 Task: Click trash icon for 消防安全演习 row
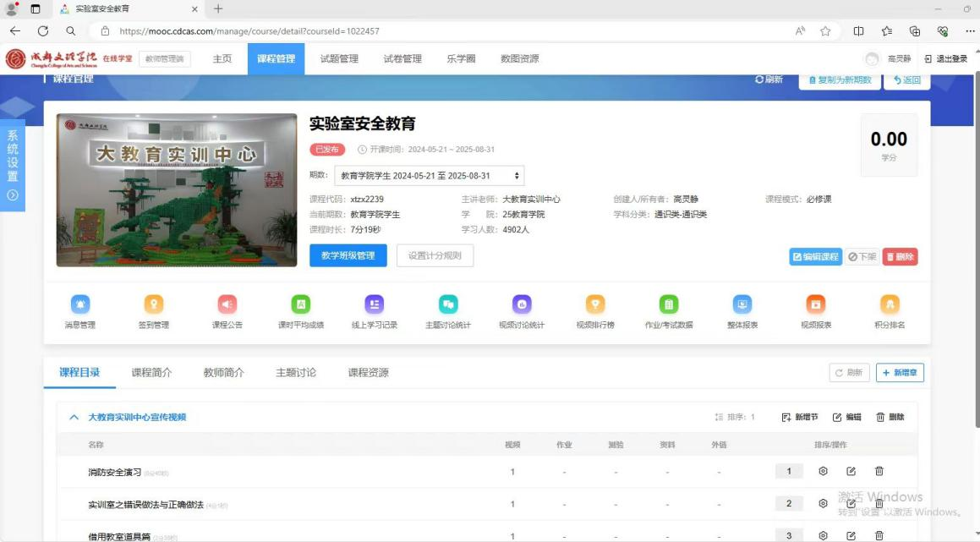point(879,471)
